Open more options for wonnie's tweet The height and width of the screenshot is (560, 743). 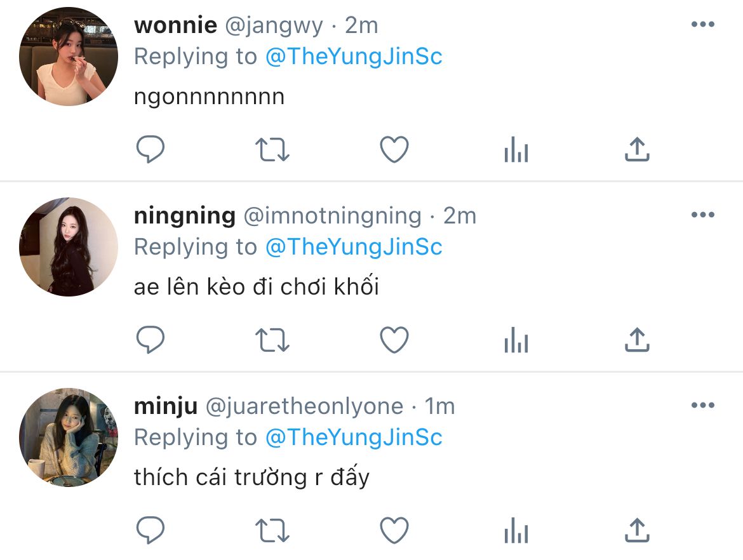702,25
